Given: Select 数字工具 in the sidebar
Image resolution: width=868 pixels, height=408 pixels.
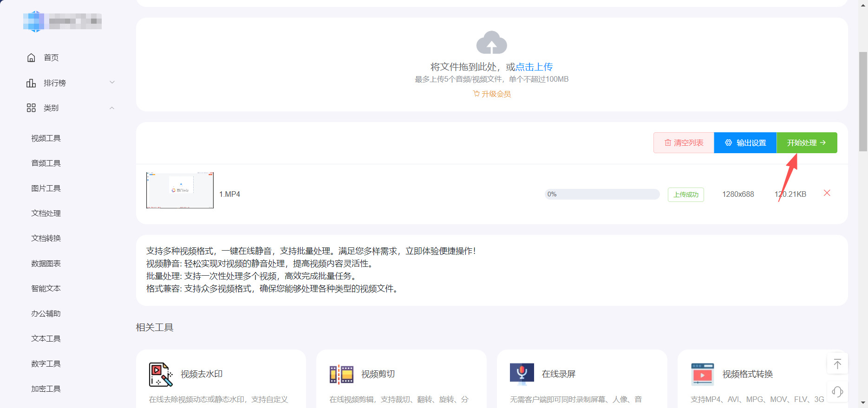Looking at the screenshot, I should tap(46, 364).
